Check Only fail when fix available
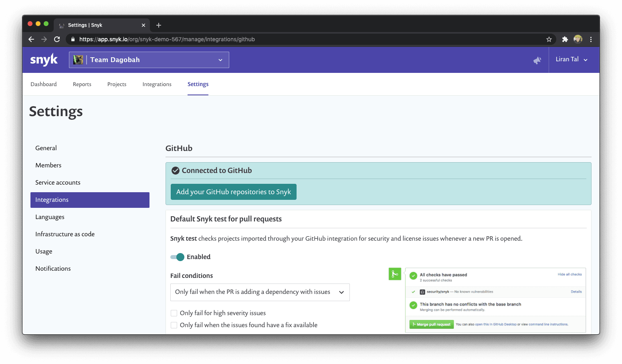The height and width of the screenshot is (364, 622). pyautogui.click(x=174, y=325)
